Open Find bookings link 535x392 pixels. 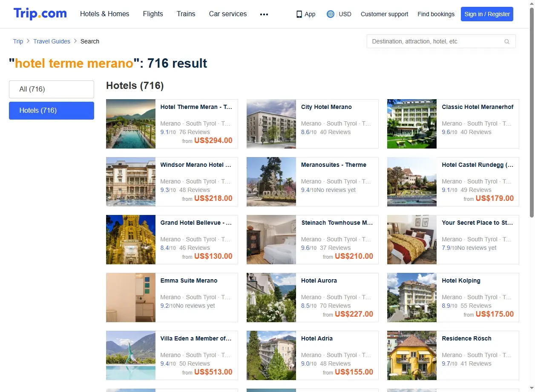[x=436, y=14]
